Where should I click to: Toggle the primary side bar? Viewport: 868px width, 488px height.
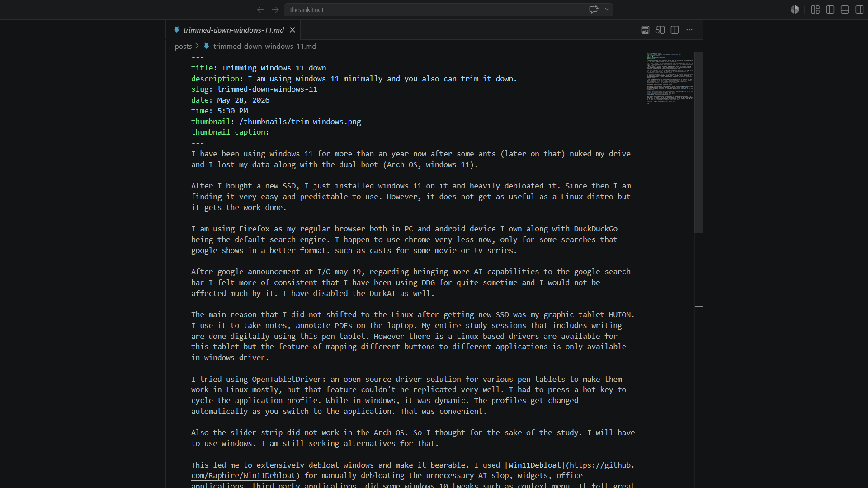[830, 9]
